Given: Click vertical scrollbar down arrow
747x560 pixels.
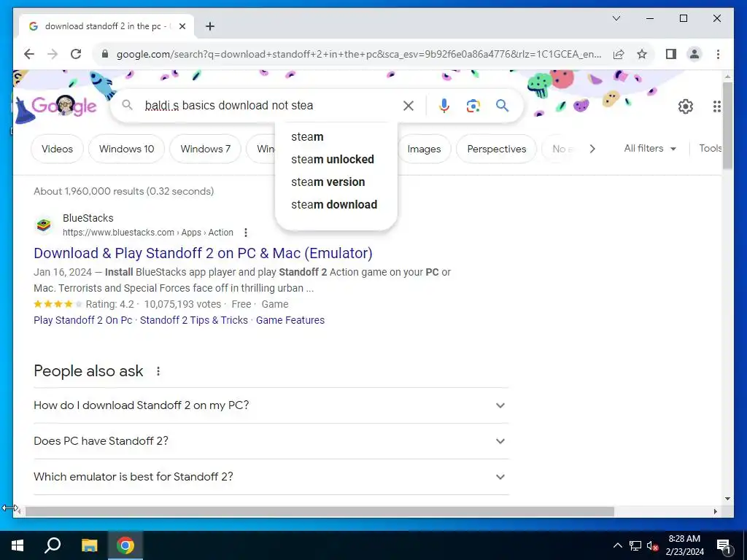Looking at the screenshot, I should tap(727, 499).
